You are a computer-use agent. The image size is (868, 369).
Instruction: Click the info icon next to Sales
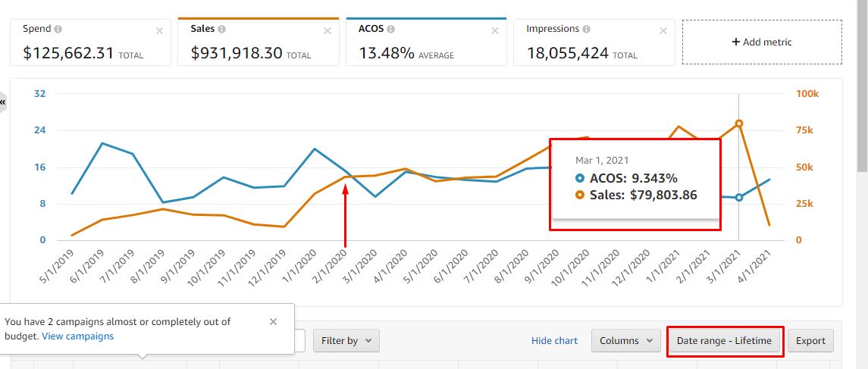point(222,30)
